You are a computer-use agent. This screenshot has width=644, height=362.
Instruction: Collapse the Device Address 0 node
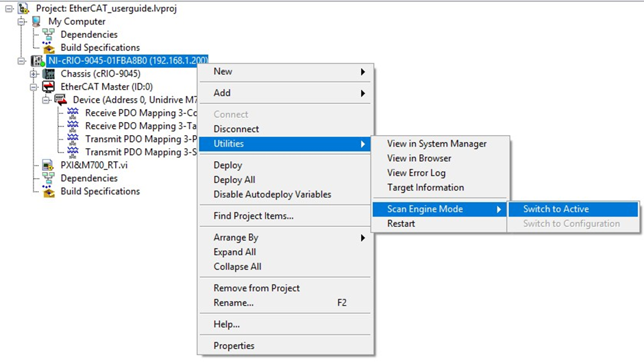click(46, 100)
